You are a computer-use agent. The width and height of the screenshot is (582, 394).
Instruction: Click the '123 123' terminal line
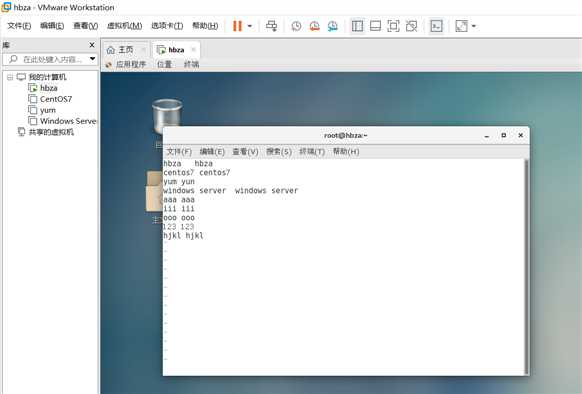(x=179, y=227)
